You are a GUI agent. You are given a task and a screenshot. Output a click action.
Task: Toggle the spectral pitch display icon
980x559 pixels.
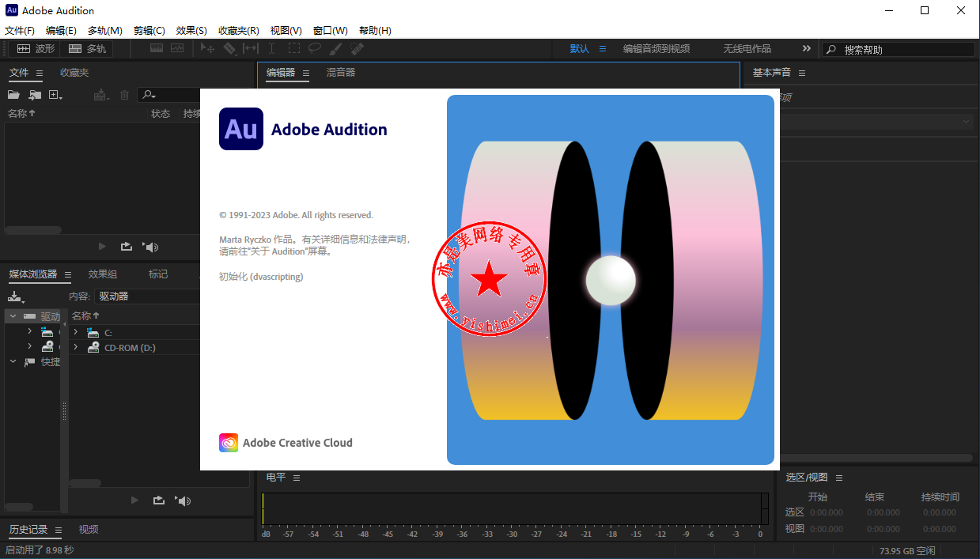coord(176,48)
